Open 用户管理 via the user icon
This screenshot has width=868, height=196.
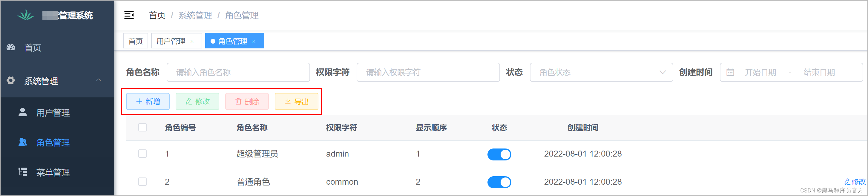point(23,112)
